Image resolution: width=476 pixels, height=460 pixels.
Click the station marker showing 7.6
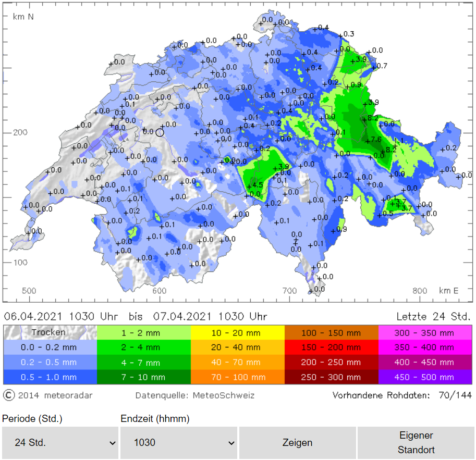point(367,140)
